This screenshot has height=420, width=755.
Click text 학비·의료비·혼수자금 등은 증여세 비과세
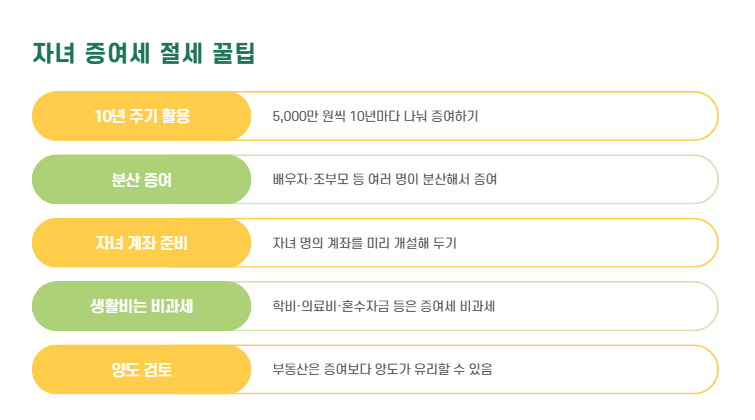coord(384,306)
